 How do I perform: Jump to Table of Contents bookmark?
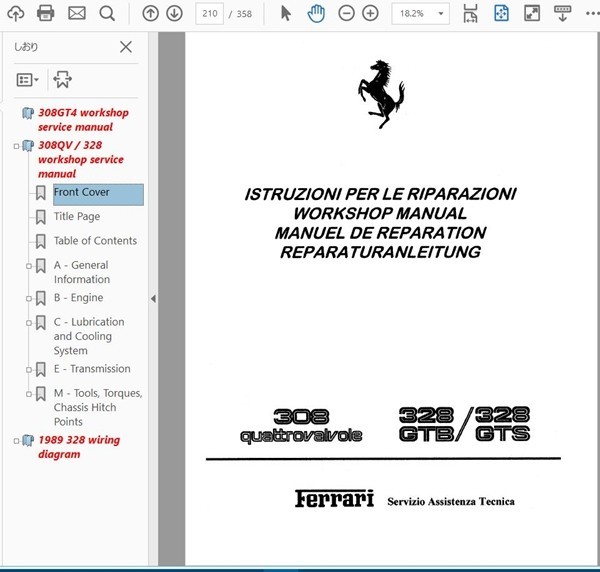click(95, 241)
